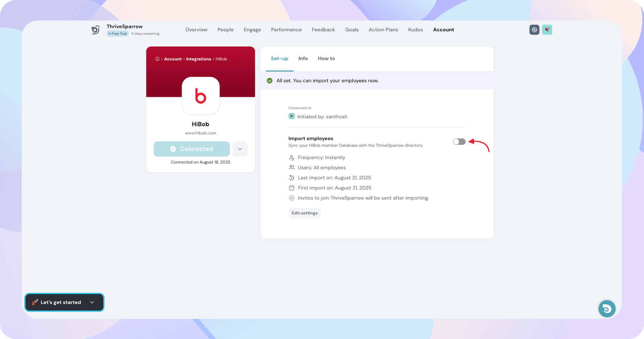Open the user profile avatar icon
Image resolution: width=644 pixels, height=339 pixels.
click(x=547, y=30)
